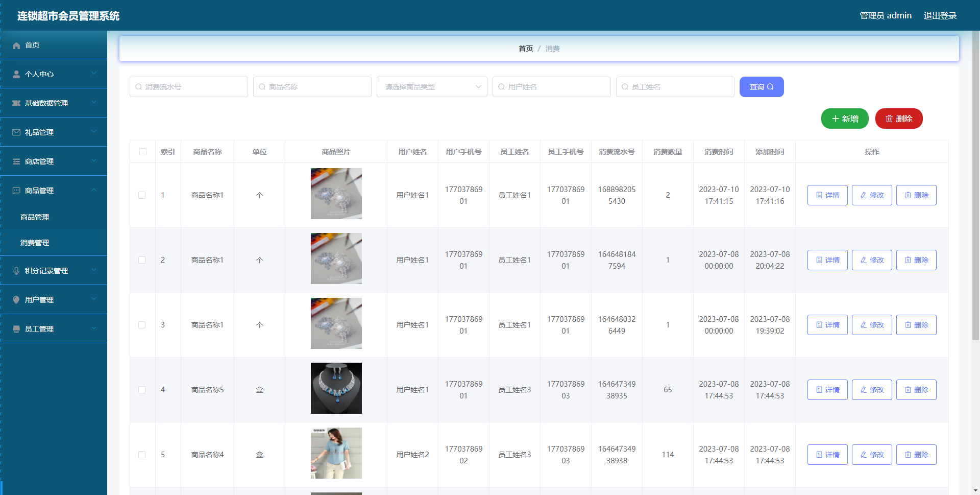Click 修改 for row 4
Viewport: 980px width, 495px height.
[872, 390]
